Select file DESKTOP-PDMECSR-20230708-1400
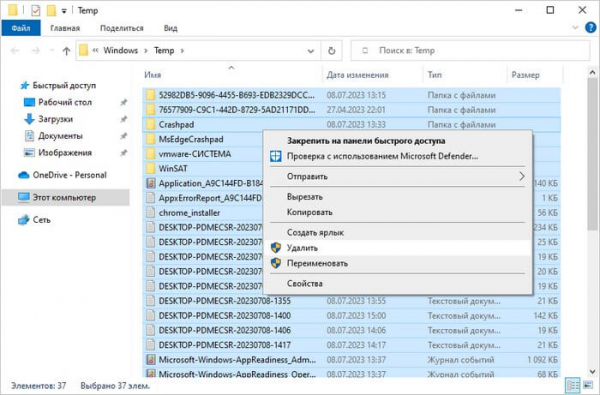The width and height of the screenshot is (600, 395). [x=225, y=315]
